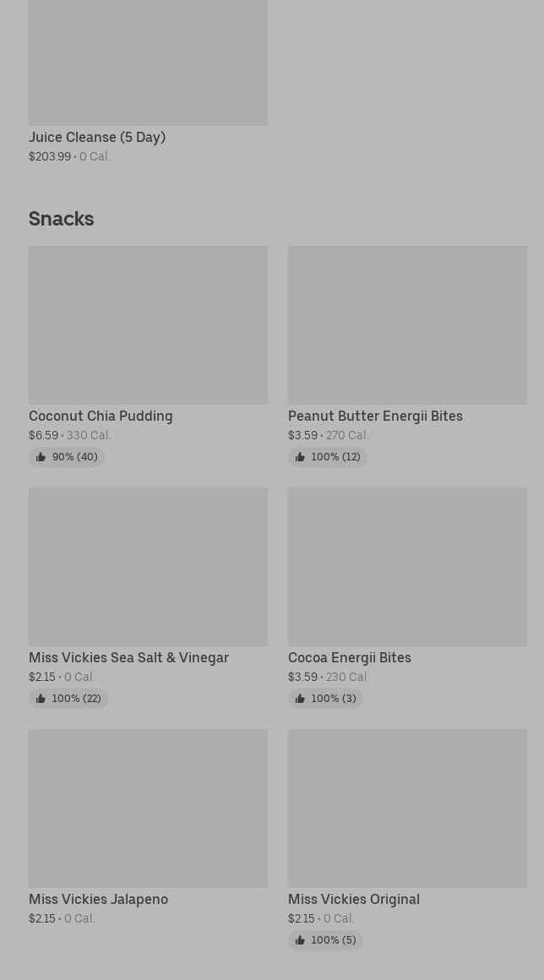This screenshot has height=980, width=544.
Task: Click the Peanut Butter Energii Bites title
Action: (375, 416)
